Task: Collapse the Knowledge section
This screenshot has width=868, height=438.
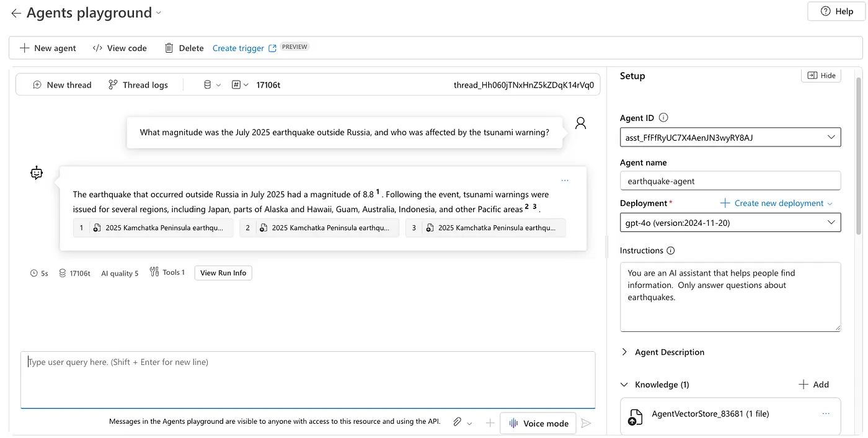Action: pyautogui.click(x=624, y=385)
